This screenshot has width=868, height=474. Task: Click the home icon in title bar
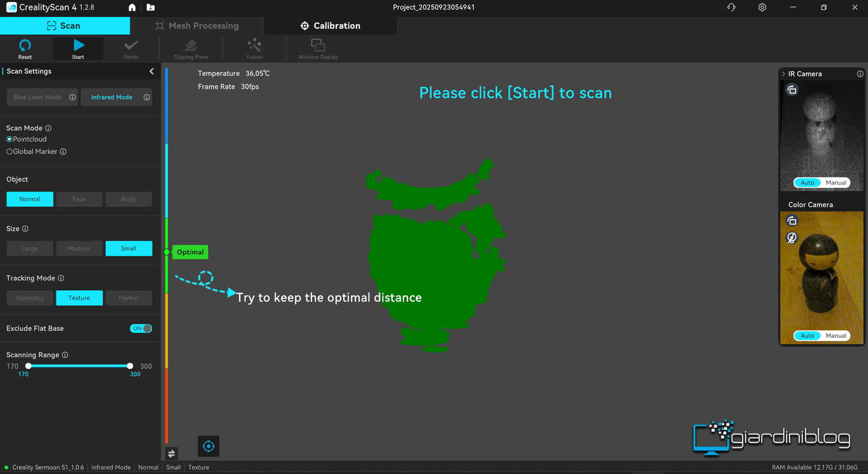[x=132, y=8]
